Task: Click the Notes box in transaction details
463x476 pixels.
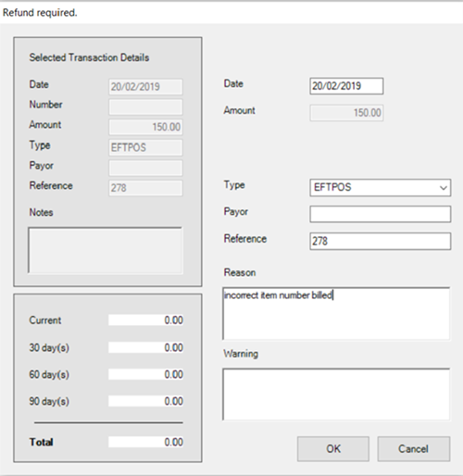Action: coord(106,250)
